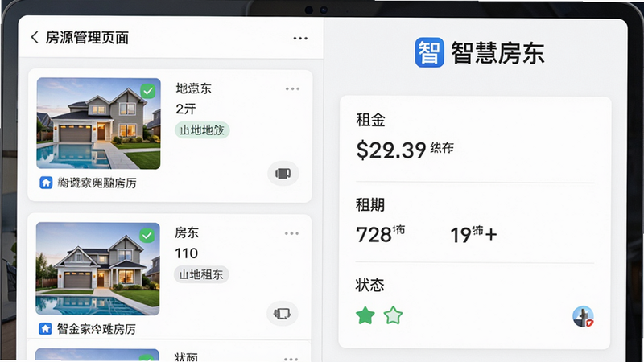644x362 pixels.
Task: Click the 智慧房东 title text
Action: (497, 52)
